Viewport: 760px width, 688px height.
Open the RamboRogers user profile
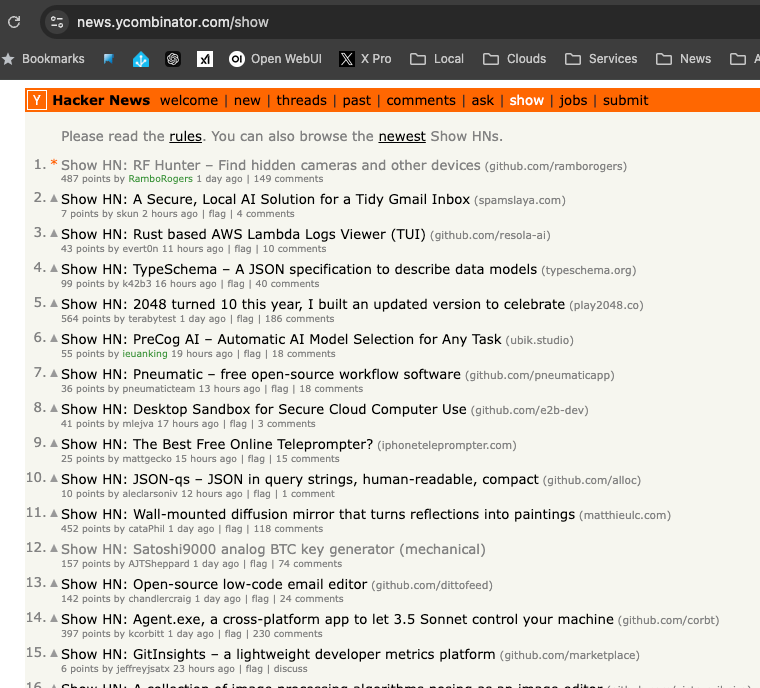(160, 179)
